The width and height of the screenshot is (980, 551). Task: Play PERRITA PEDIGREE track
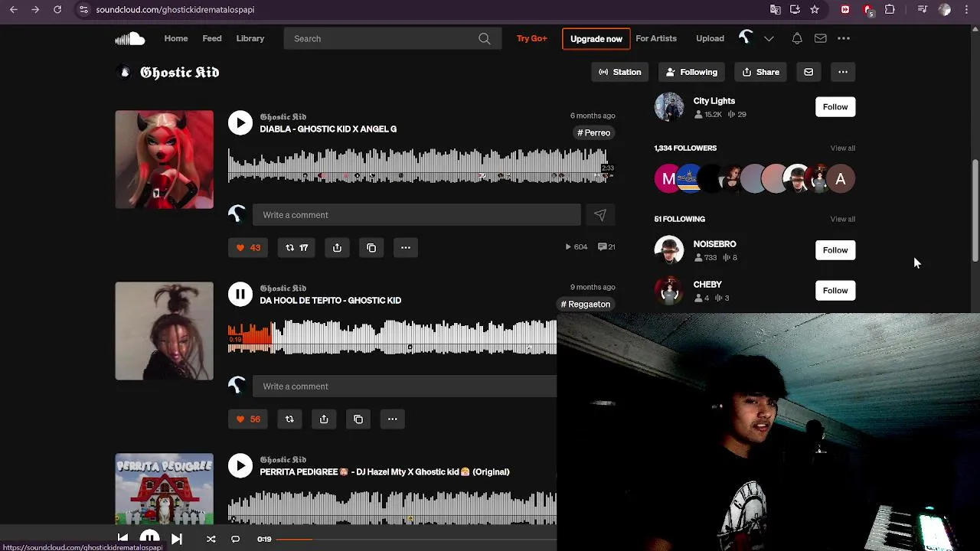point(240,466)
